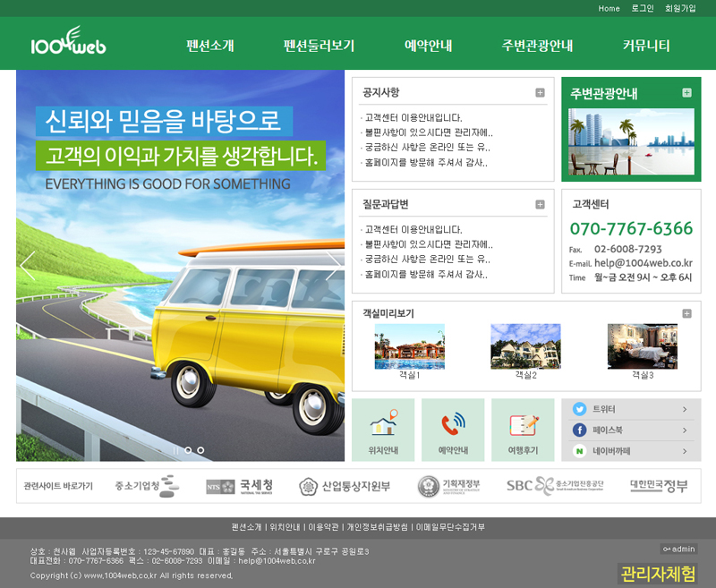Expand 공지사항 with the plus icon
Viewport: 716px width, 588px height.
[540, 92]
